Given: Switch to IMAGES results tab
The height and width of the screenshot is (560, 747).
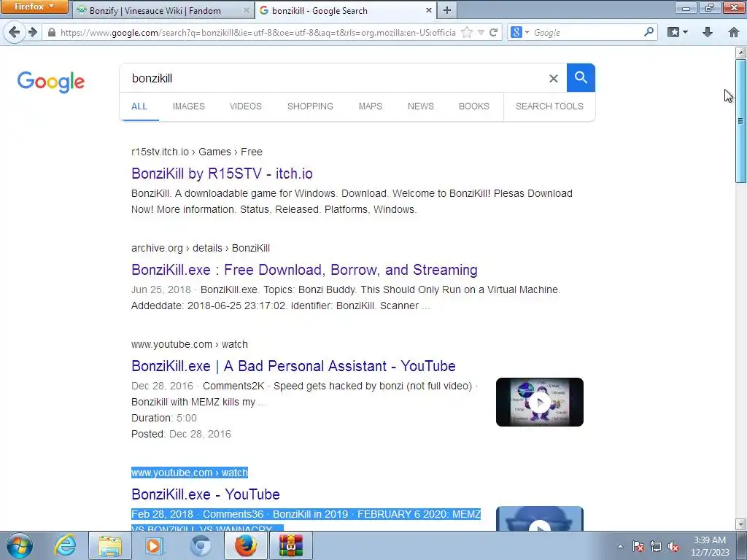Looking at the screenshot, I should pos(189,106).
